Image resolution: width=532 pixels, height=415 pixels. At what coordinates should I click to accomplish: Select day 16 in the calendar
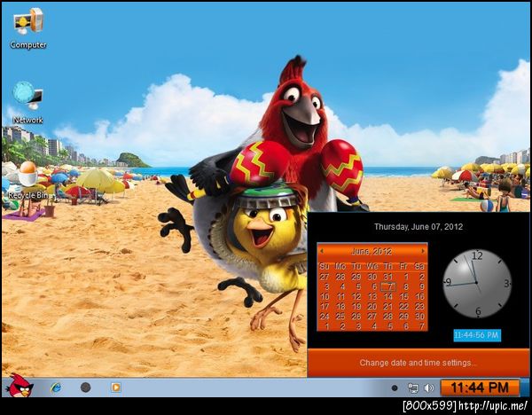(419, 296)
